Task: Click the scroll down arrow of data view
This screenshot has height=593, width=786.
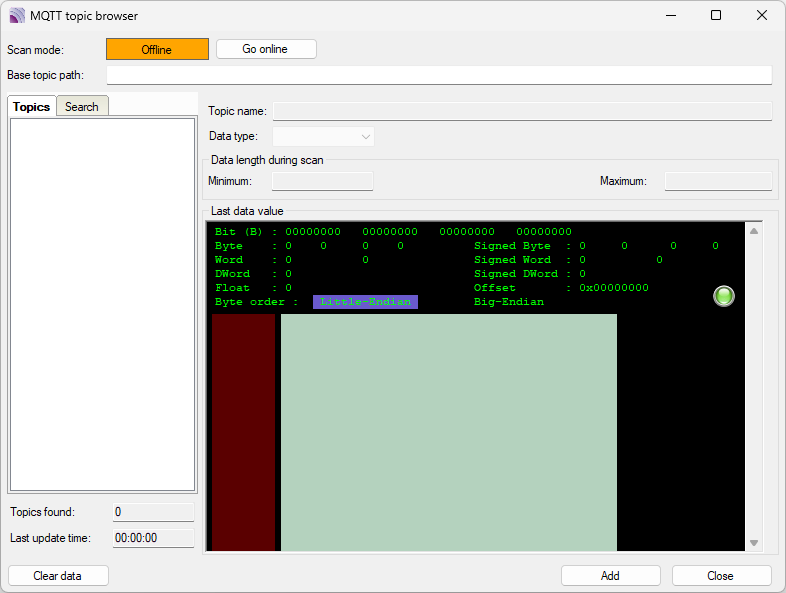Action: point(753,543)
